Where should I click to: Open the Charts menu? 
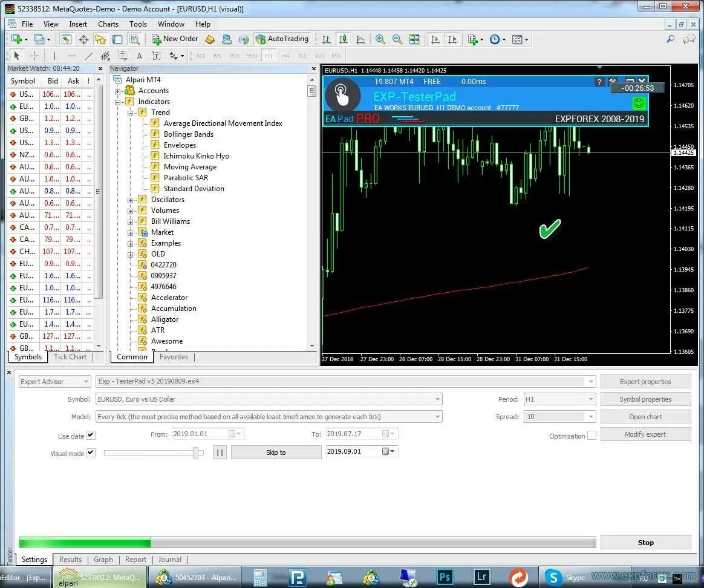tap(108, 24)
